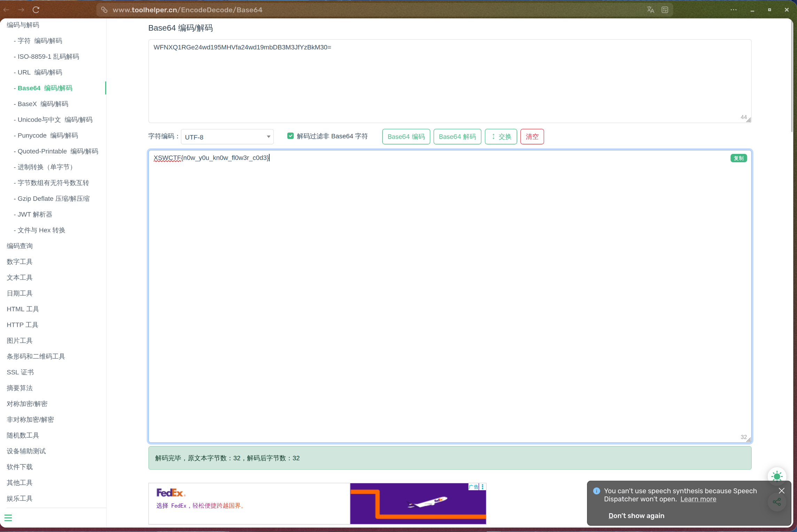Open the side panel icon in address bar
This screenshot has width=797, height=532.
pyautogui.click(x=665, y=10)
